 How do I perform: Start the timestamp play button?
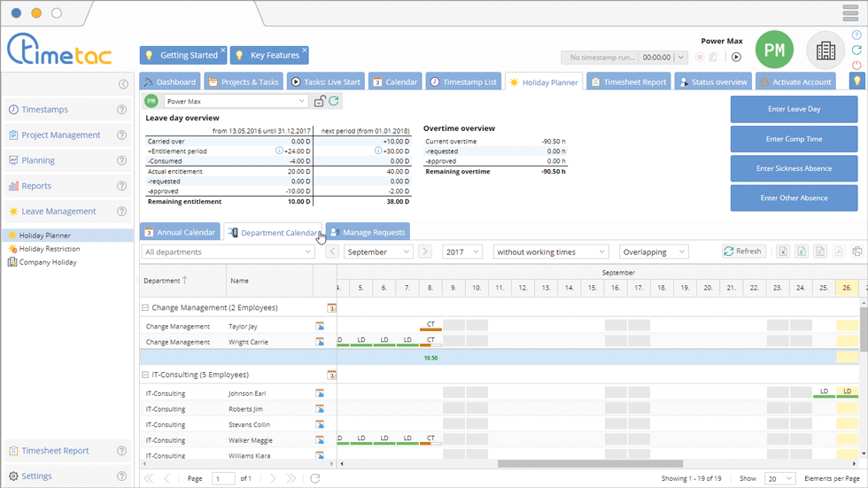pos(736,57)
